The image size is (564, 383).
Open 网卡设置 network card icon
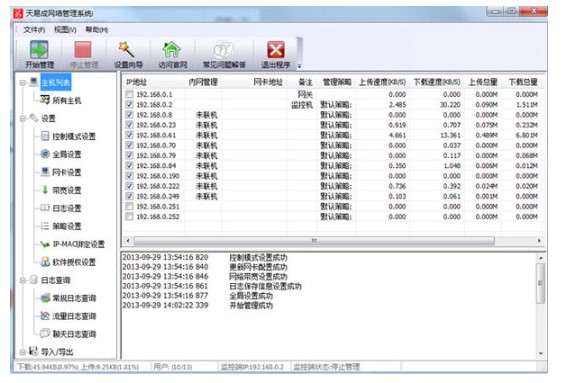45,172
